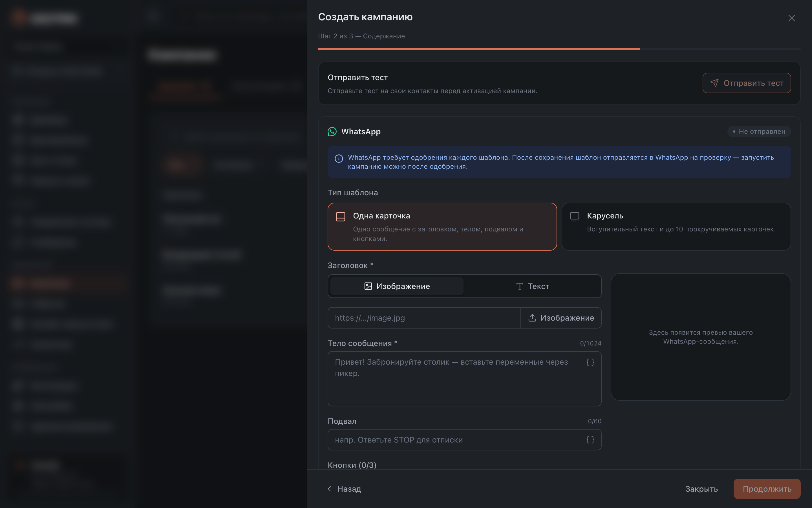Click the Закрыть button
812x508 pixels.
click(701, 489)
